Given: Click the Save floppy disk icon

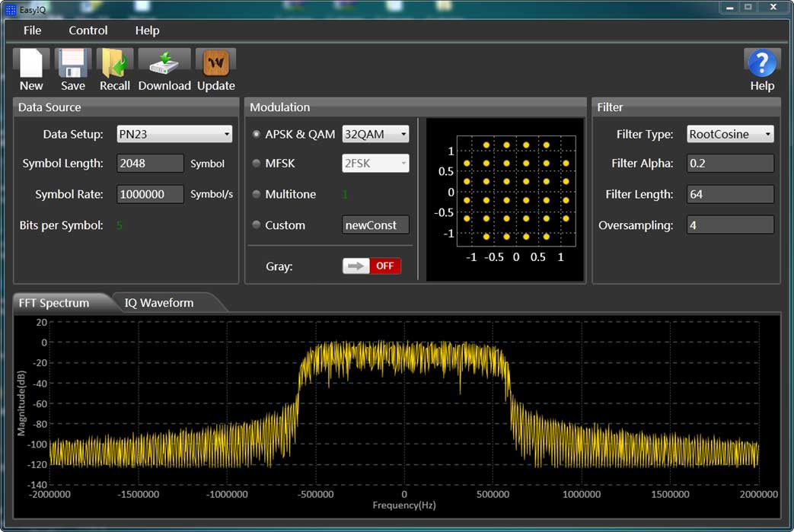Looking at the screenshot, I should click(73, 63).
